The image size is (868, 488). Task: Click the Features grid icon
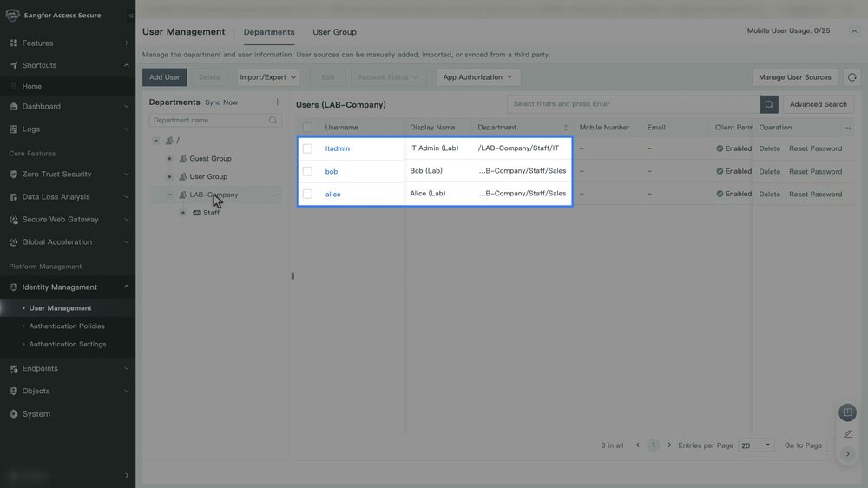coord(13,43)
